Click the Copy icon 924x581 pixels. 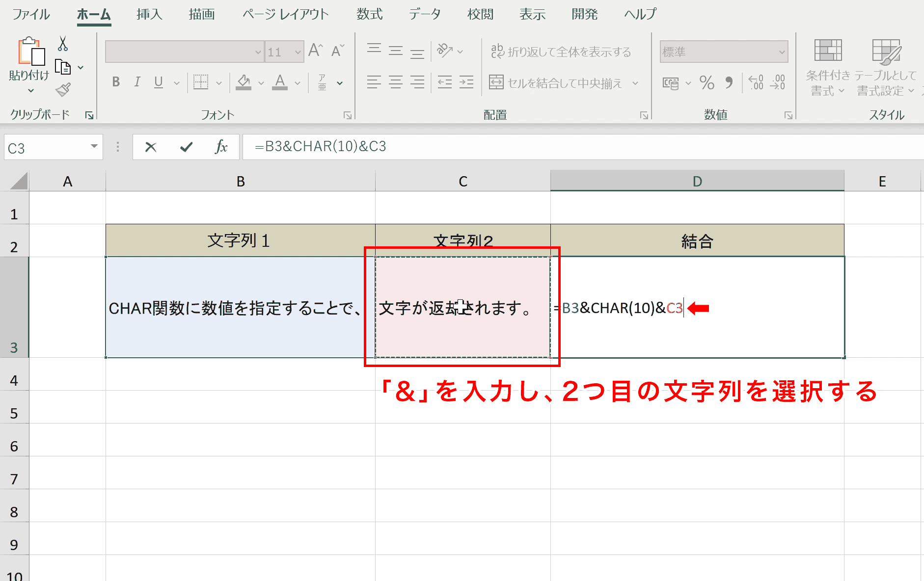(x=63, y=67)
